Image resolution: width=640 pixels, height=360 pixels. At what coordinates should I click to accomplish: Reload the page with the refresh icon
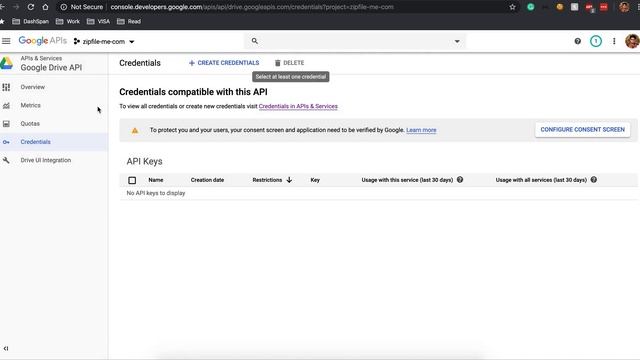(x=31, y=7)
